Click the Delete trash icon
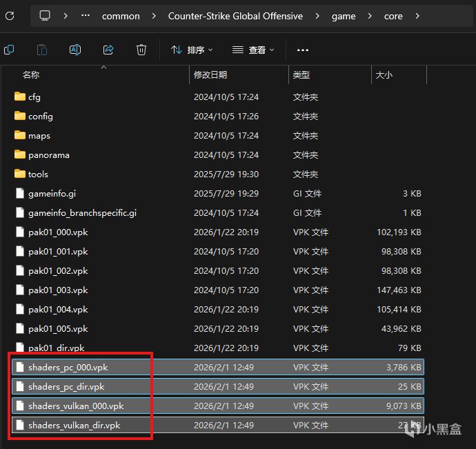Viewport: 476px width, 449px height. (x=141, y=50)
